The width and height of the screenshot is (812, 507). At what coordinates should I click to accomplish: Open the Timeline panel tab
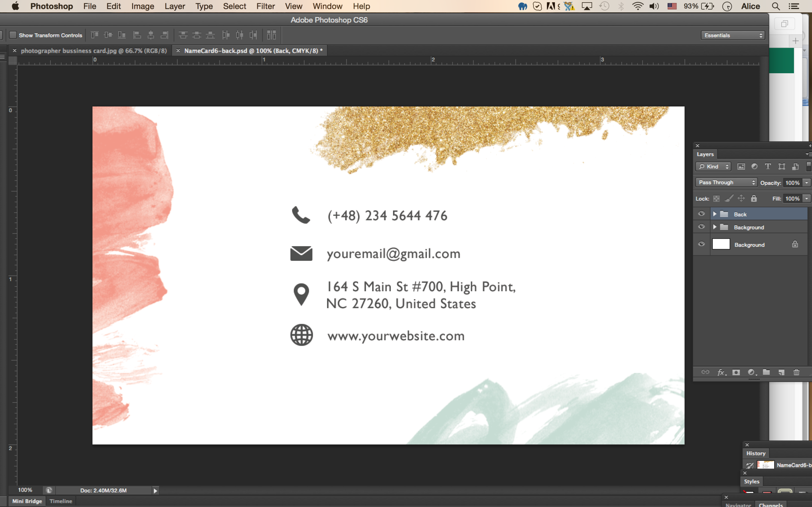pyautogui.click(x=61, y=501)
